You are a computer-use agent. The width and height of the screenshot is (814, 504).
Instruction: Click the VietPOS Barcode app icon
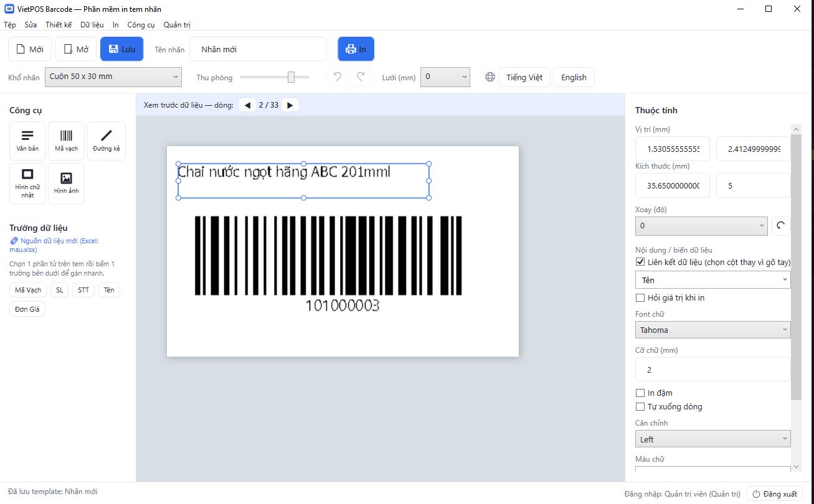pyautogui.click(x=9, y=9)
